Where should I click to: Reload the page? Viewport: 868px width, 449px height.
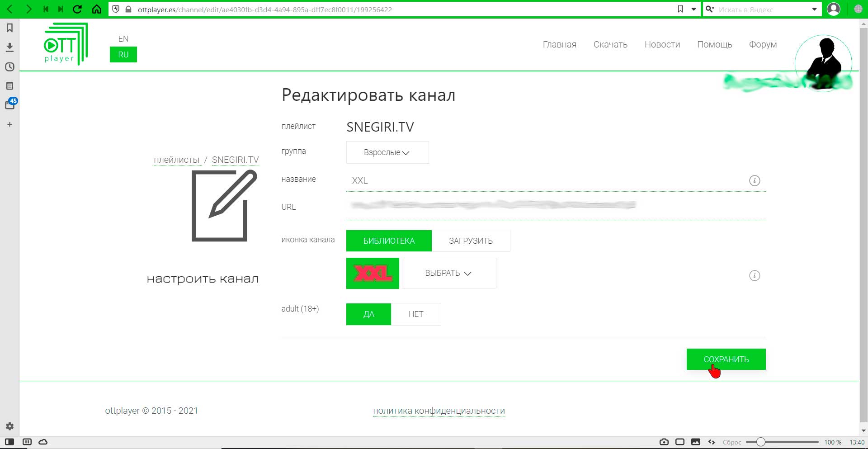[x=78, y=9]
